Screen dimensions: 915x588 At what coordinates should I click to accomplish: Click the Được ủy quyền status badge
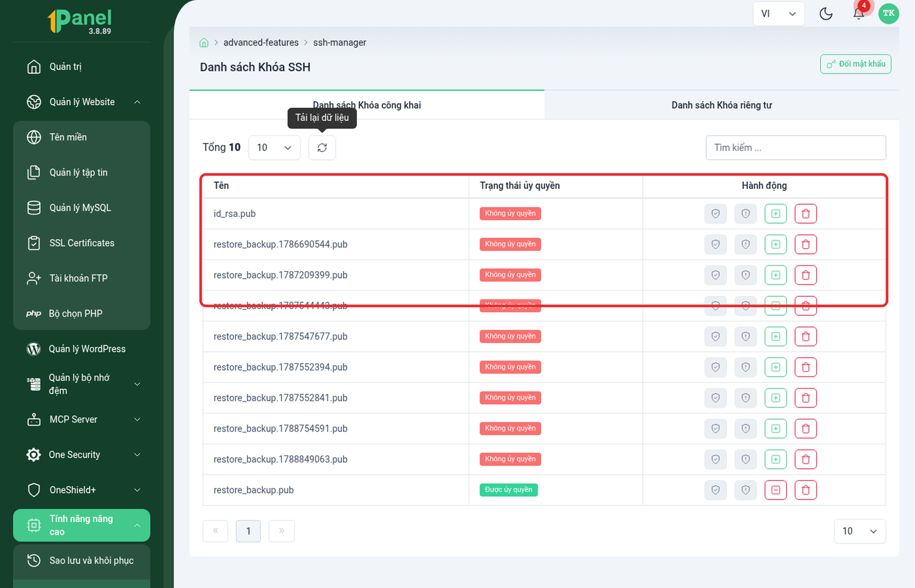coord(508,490)
